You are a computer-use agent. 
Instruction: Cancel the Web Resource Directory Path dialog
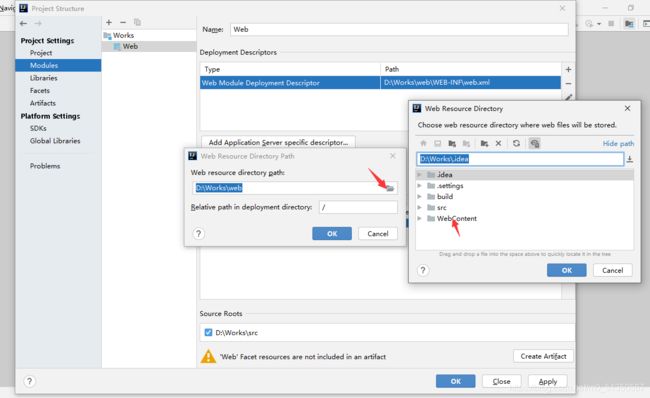click(378, 234)
